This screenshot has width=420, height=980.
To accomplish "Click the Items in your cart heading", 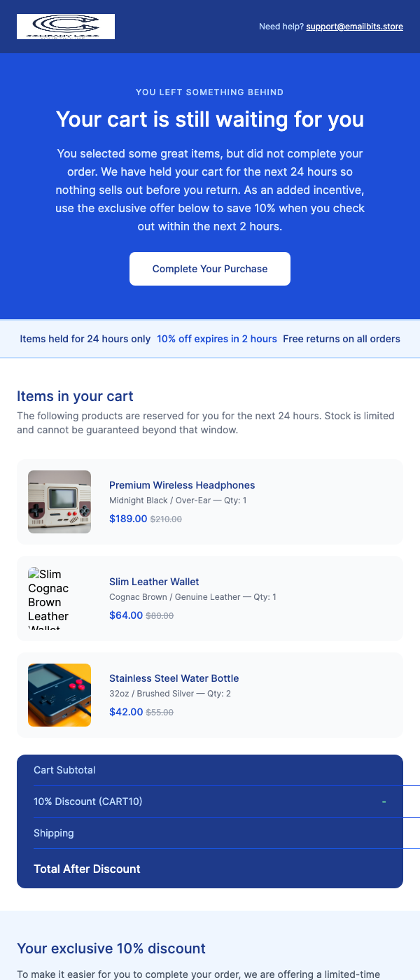I will coord(74,395).
